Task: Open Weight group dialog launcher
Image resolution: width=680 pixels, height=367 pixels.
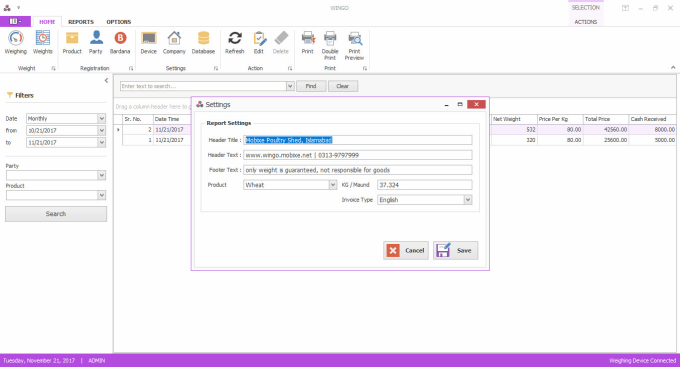Action: (53, 68)
